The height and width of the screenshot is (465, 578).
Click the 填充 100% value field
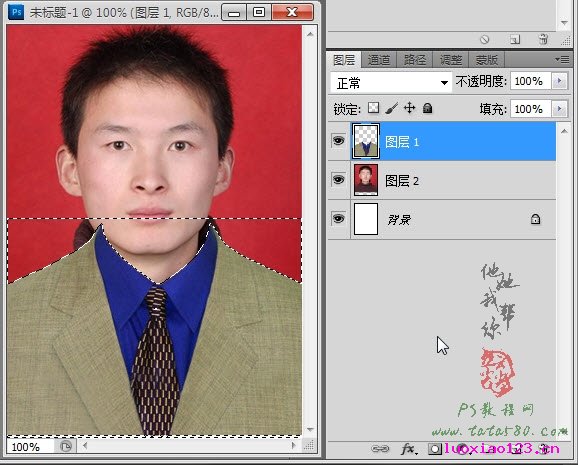click(x=530, y=109)
